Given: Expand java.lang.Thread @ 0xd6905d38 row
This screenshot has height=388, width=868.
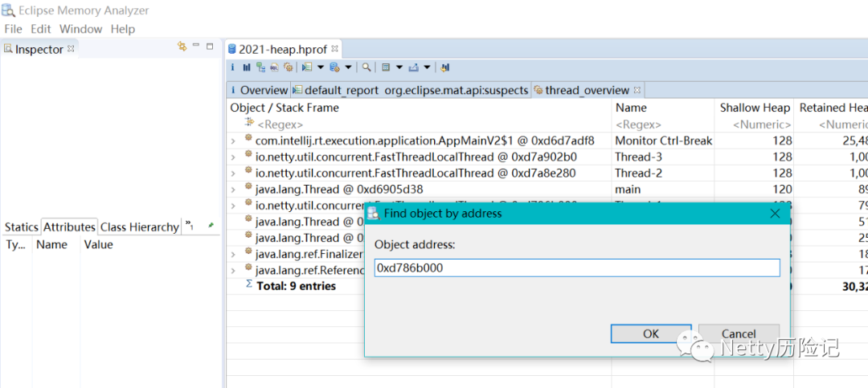Looking at the screenshot, I should point(233,190).
